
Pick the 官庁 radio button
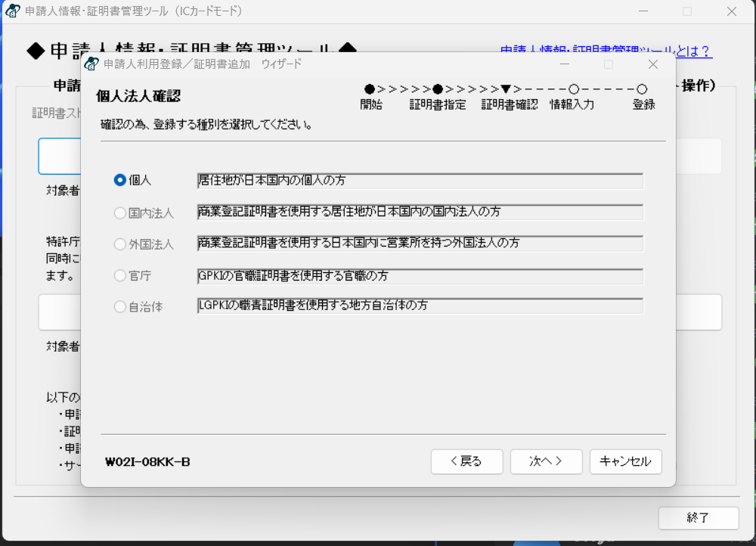119,276
